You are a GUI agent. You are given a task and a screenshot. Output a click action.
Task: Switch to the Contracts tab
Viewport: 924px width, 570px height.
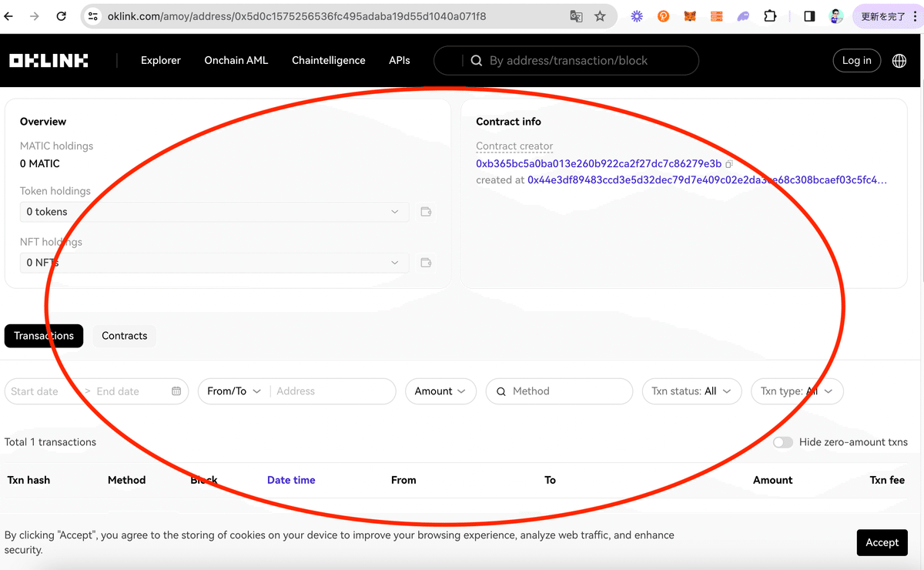tap(124, 336)
